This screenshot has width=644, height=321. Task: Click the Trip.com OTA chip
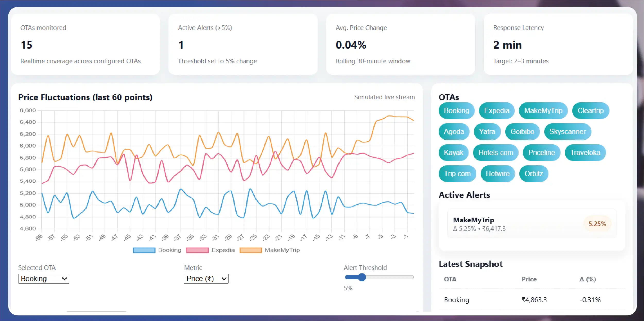pyautogui.click(x=457, y=174)
